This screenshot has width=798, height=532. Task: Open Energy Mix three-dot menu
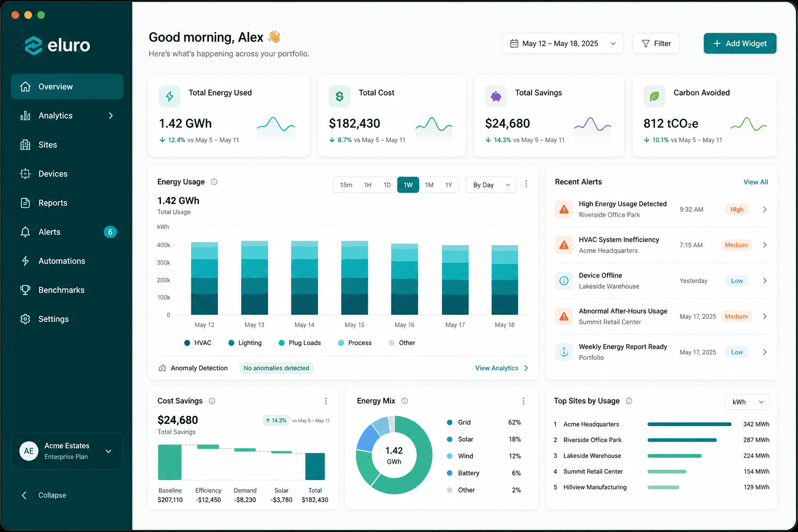(523, 401)
